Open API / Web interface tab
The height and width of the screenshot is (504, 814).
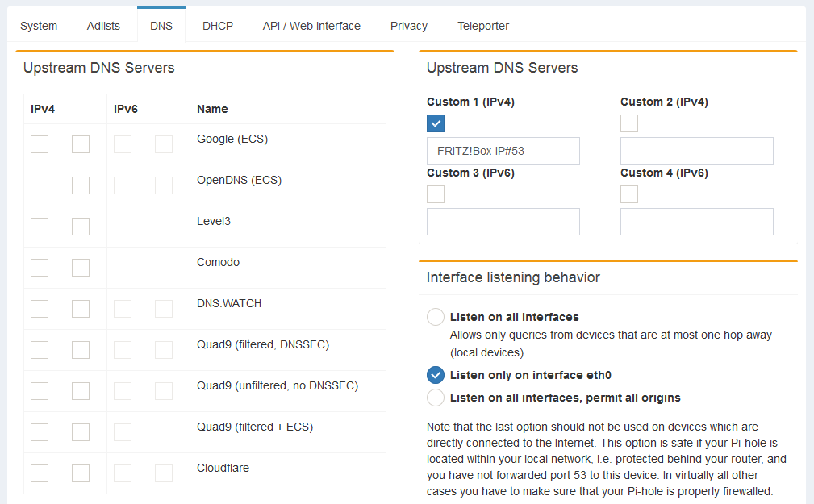point(311,26)
